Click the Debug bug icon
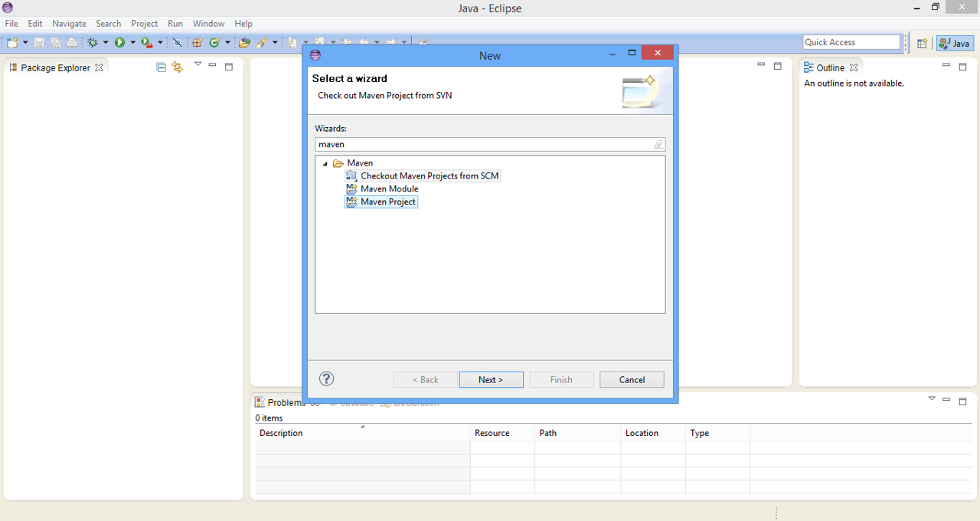Screen dimensions: 980x521 point(93,43)
